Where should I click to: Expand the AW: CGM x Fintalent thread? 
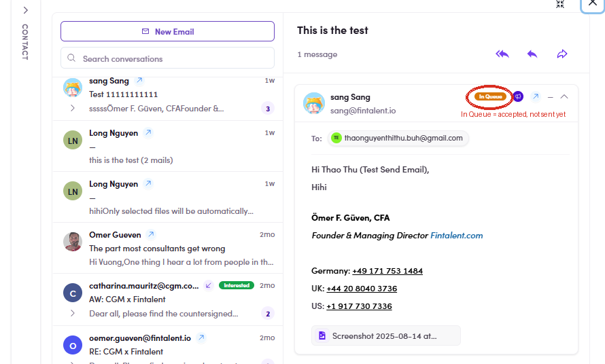73,313
